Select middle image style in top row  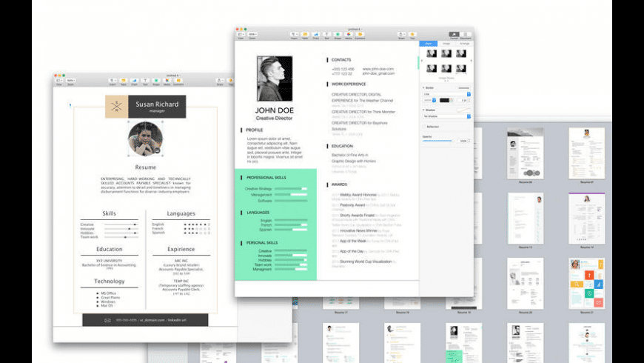click(x=446, y=53)
